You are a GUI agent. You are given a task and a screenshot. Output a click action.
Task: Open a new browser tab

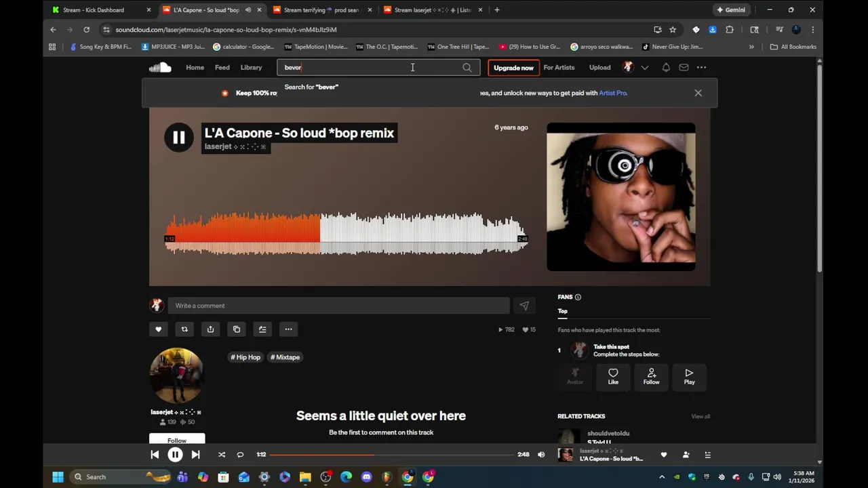coord(497,10)
